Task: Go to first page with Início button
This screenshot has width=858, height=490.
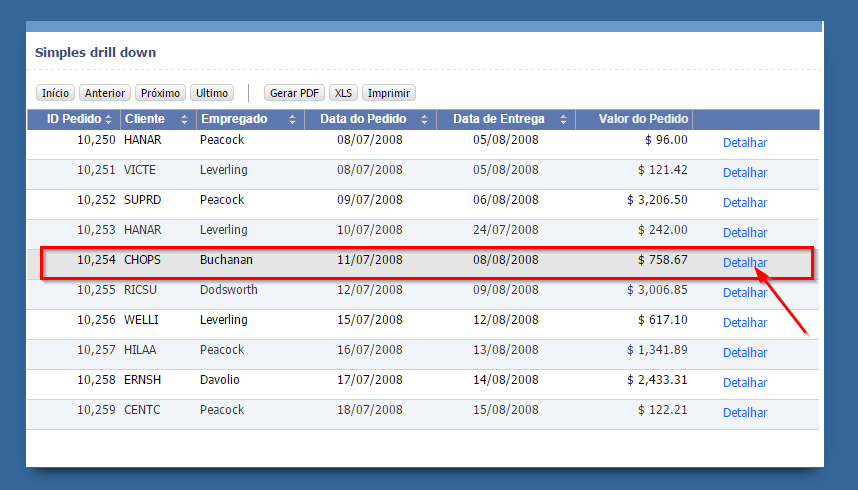Action: (x=56, y=93)
